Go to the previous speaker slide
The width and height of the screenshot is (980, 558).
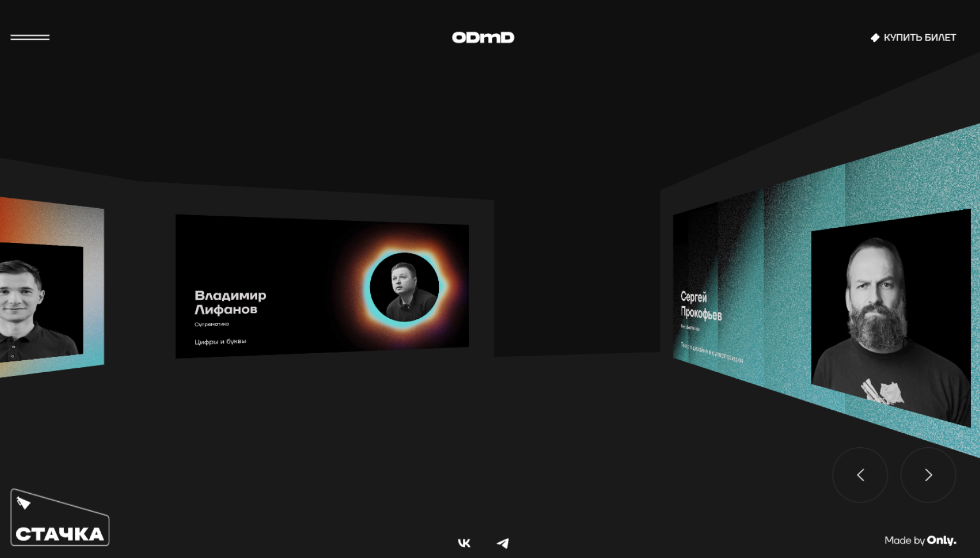tap(860, 475)
